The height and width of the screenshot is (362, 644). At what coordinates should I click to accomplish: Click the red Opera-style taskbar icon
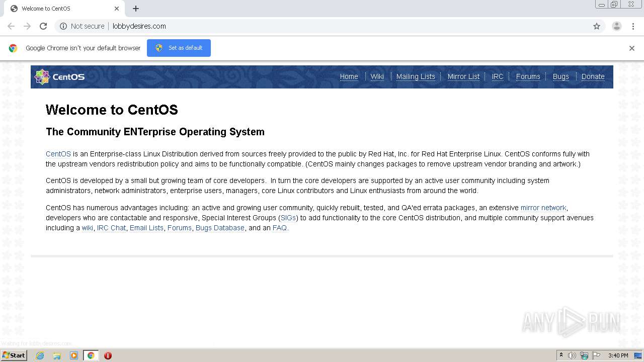tap(108, 355)
